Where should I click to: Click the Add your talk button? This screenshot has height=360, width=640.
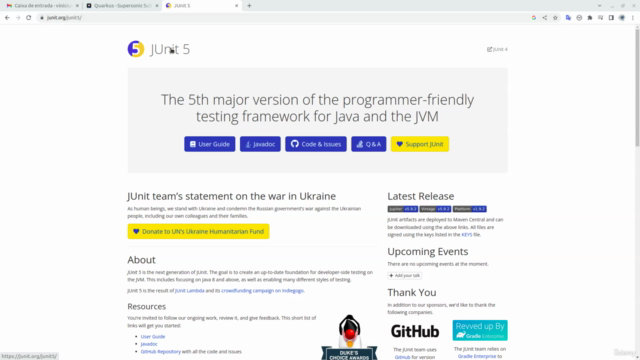pyautogui.click(x=404, y=276)
